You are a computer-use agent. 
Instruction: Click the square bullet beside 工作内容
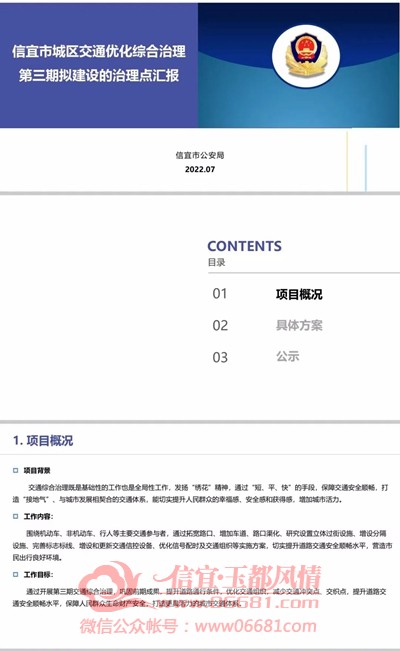(x=15, y=516)
